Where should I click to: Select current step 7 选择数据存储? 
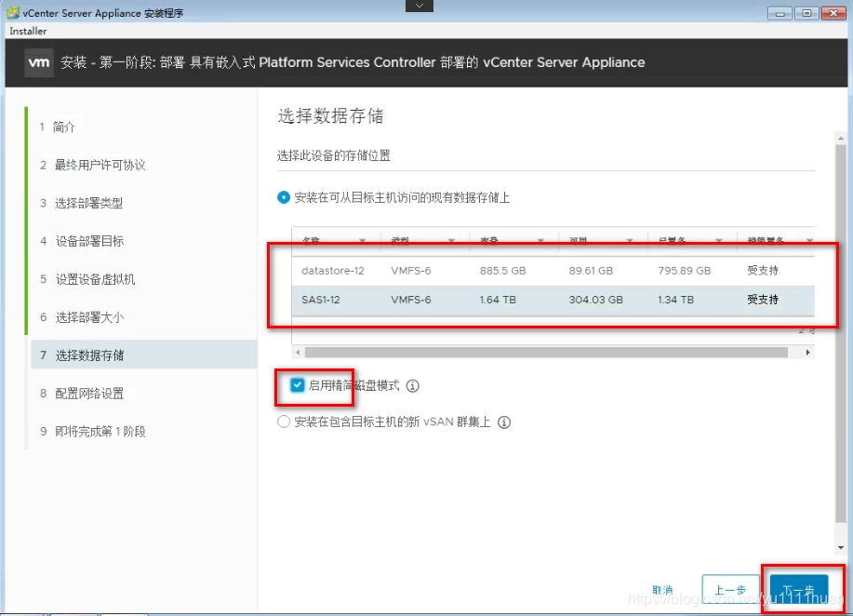143,355
